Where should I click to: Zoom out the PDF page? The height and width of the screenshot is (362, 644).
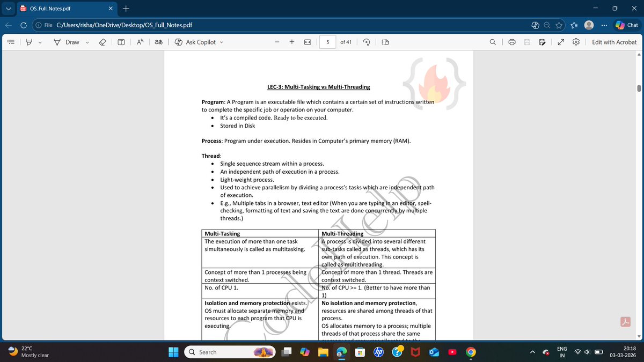point(277,42)
